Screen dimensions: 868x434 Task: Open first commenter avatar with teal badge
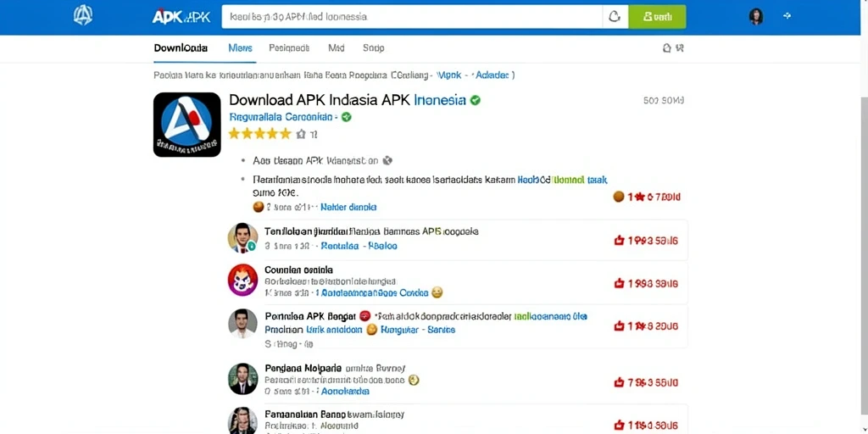242,238
